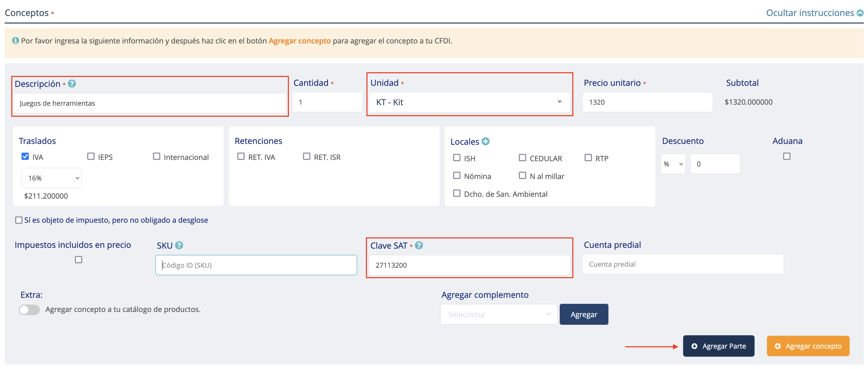Check 'Sí es objeto de impuesto' checkbox
The height and width of the screenshot is (369, 868).
(x=19, y=220)
